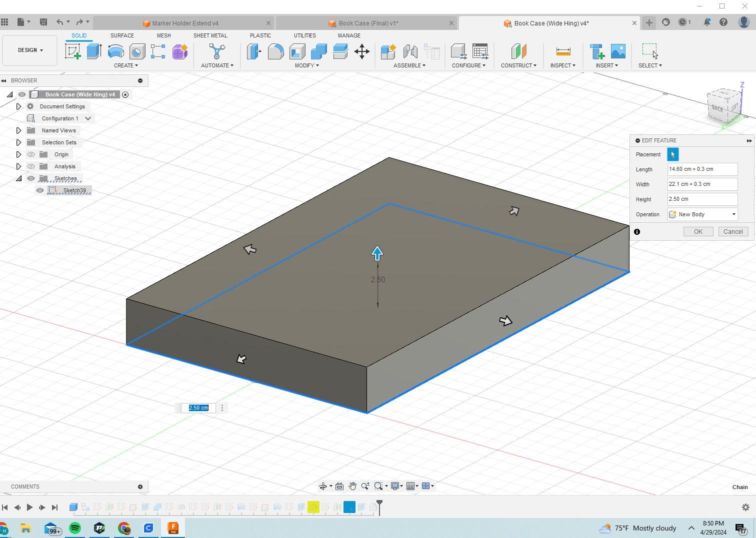Screen dimensions: 756x538
Task: Edit the Width value field
Action: (x=702, y=184)
